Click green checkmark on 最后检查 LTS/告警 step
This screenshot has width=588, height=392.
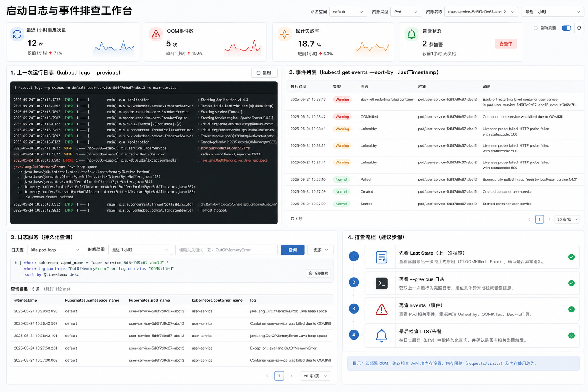(x=572, y=335)
